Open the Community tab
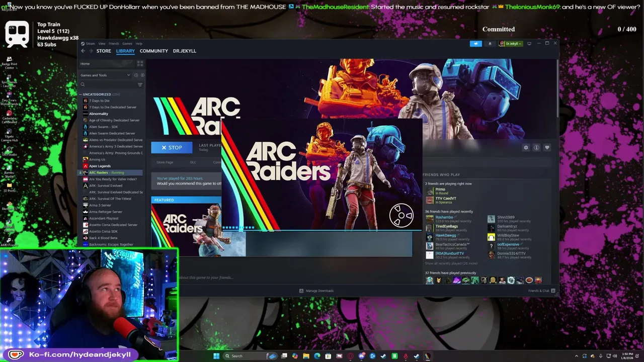This screenshot has height=362, width=644. tap(153, 51)
